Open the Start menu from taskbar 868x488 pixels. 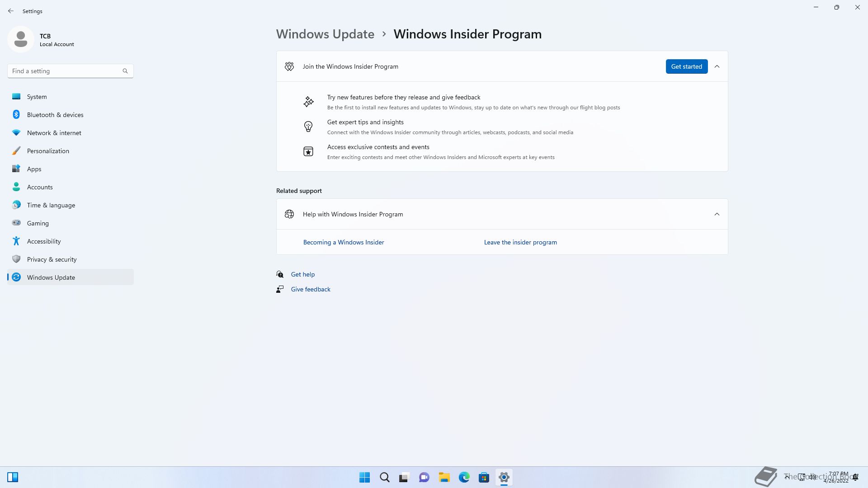364,477
